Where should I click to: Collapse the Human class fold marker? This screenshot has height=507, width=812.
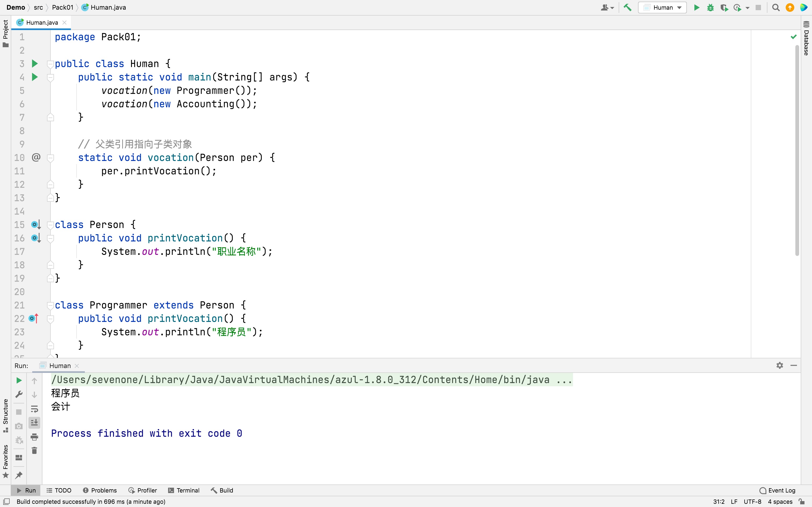[50, 64]
